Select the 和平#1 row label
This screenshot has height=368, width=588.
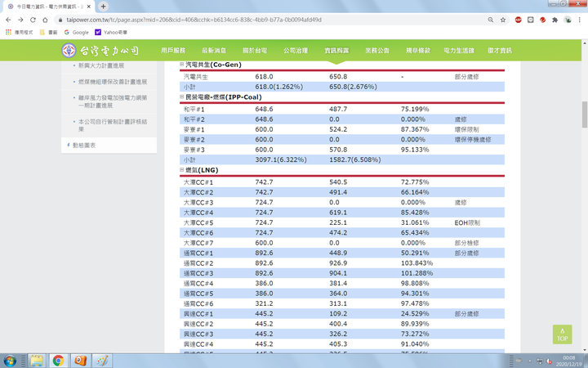[194, 110]
